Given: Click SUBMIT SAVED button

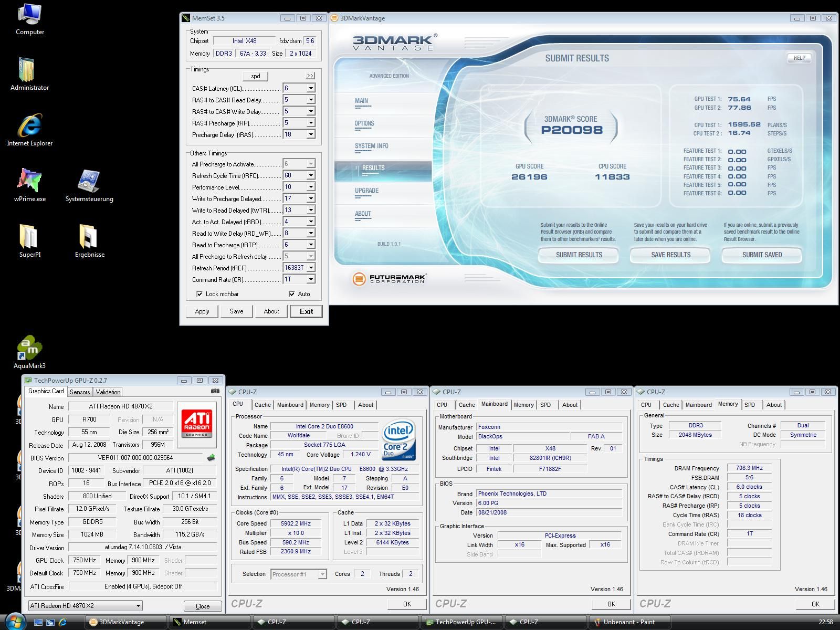Looking at the screenshot, I should (762, 255).
